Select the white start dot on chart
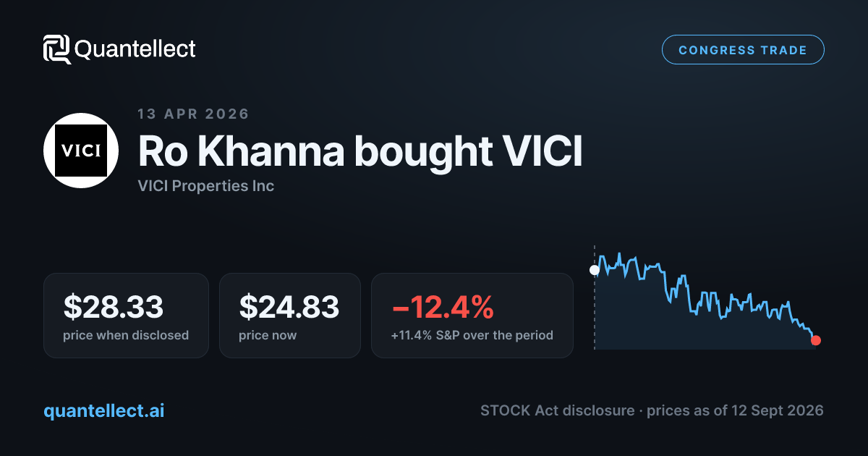Image resolution: width=868 pixels, height=456 pixels. click(x=595, y=270)
